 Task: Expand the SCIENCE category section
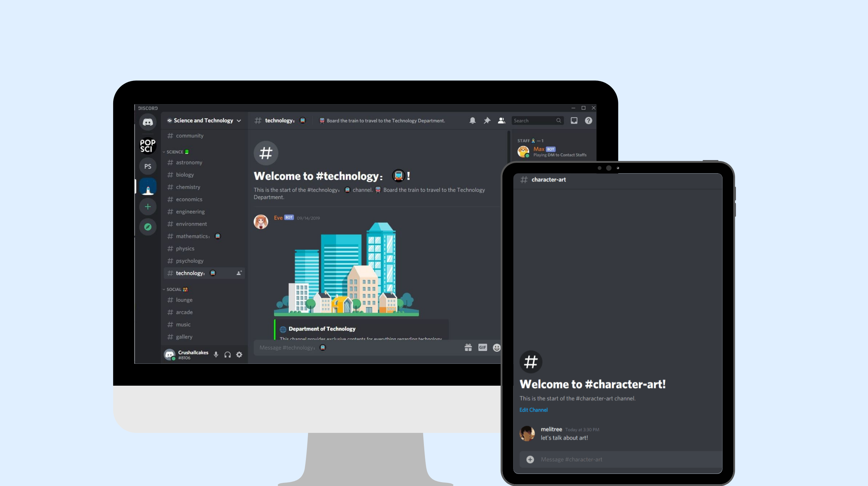[x=176, y=151]
